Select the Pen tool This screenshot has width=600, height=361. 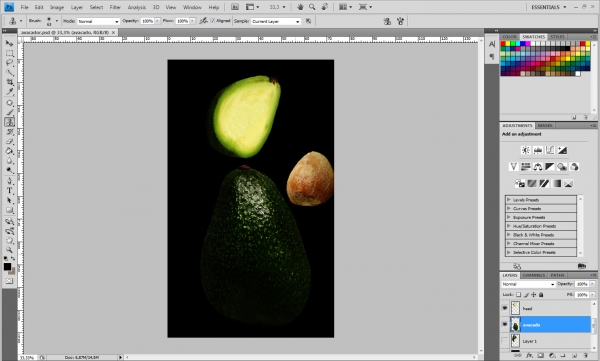10,181
